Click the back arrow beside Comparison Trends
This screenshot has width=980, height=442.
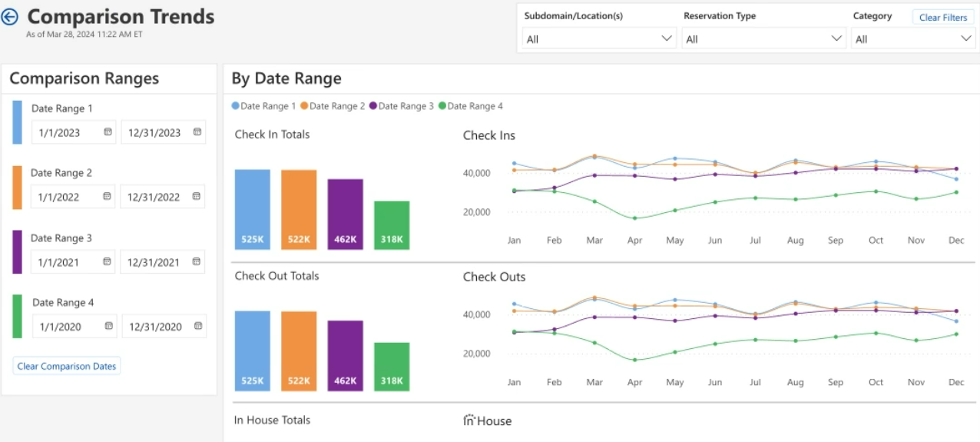(10, 17)
